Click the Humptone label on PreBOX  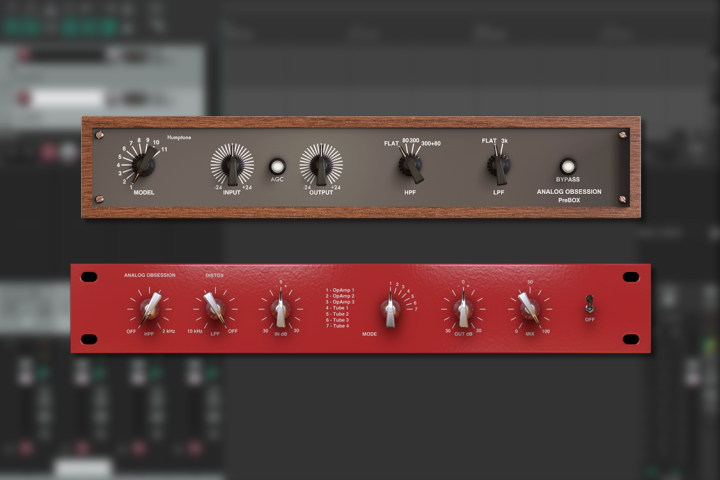179,135
